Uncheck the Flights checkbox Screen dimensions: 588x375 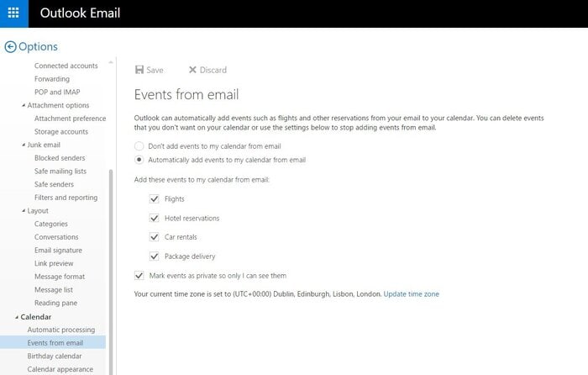154,199
